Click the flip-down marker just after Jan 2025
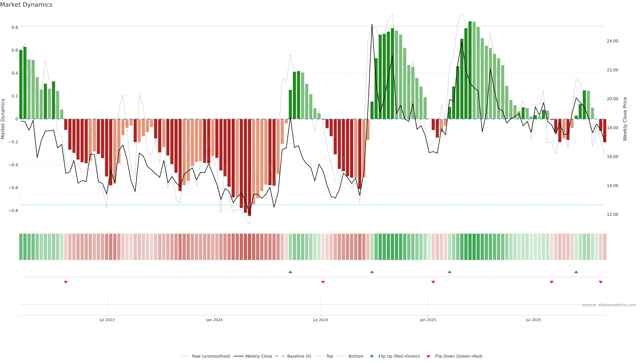This screenshot has height=362, width=644. [433, 282]
